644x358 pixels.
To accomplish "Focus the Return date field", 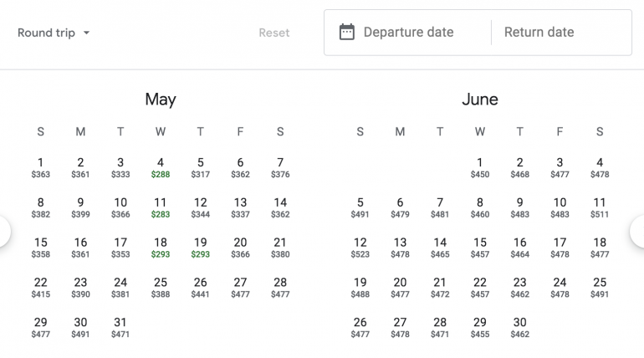I will point(539,33).
